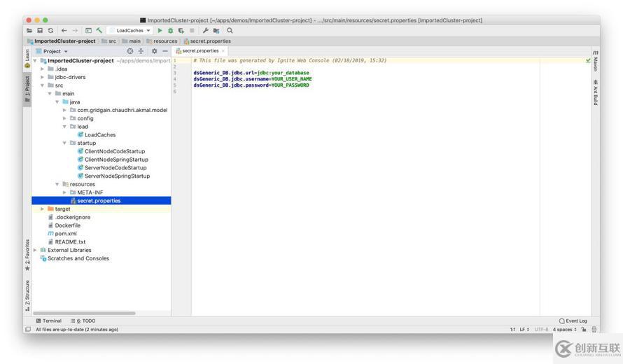Expand External Libraries node
Viewport: 623px width, 364px height.
point(35,250)
